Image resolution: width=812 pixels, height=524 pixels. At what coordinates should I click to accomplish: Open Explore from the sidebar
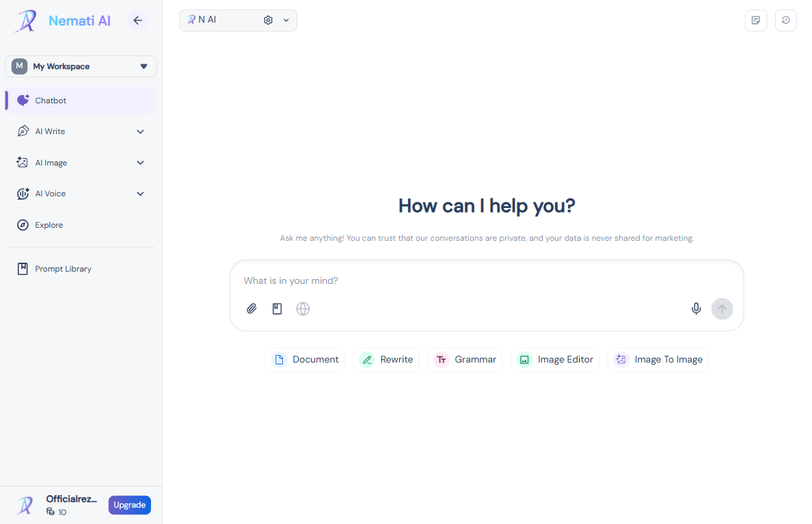click(x=49, y=225)
